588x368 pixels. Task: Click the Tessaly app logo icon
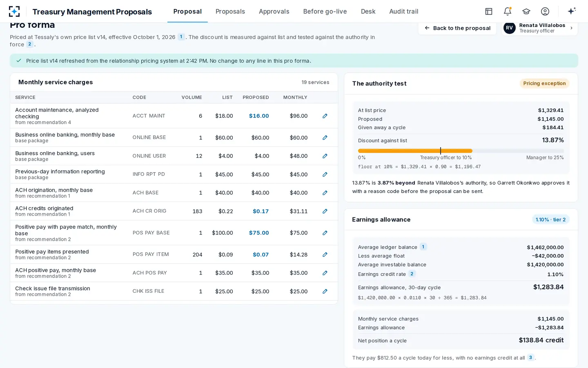pyautogui.click(x=14, y=11)
